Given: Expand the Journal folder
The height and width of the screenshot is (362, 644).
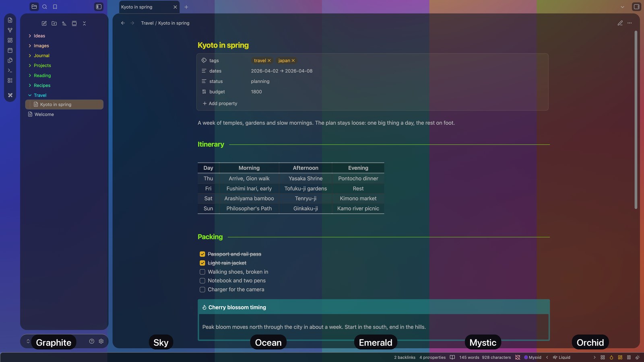Looking at the screenshot, I should pyautogui.click(x=30, y=56).
